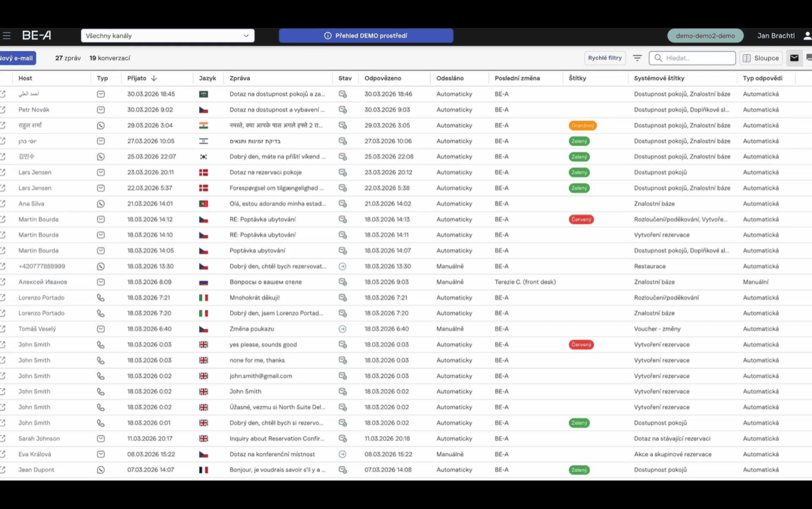812x509 pixels.
Task: Click the user profile icon
Action: [x=807, y=36]
